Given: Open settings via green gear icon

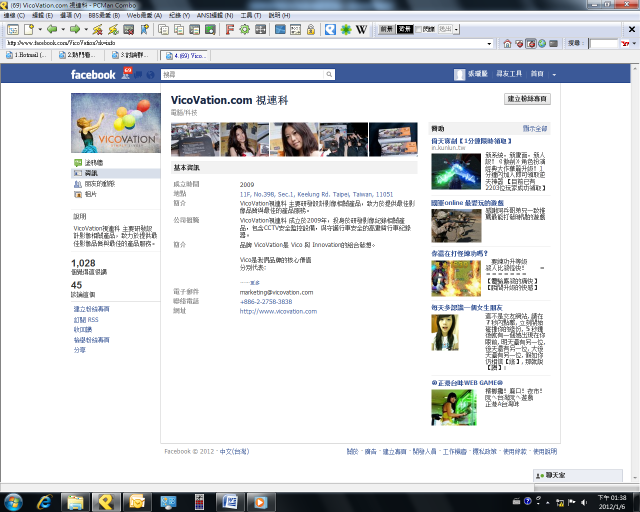Looking at the screenshot, I should (245, 29).
